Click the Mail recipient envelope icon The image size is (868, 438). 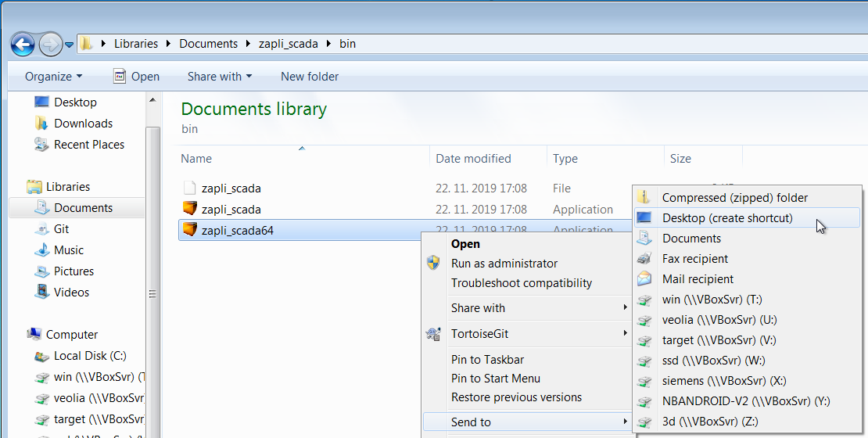pyautogui.click(x=644, y=279)
